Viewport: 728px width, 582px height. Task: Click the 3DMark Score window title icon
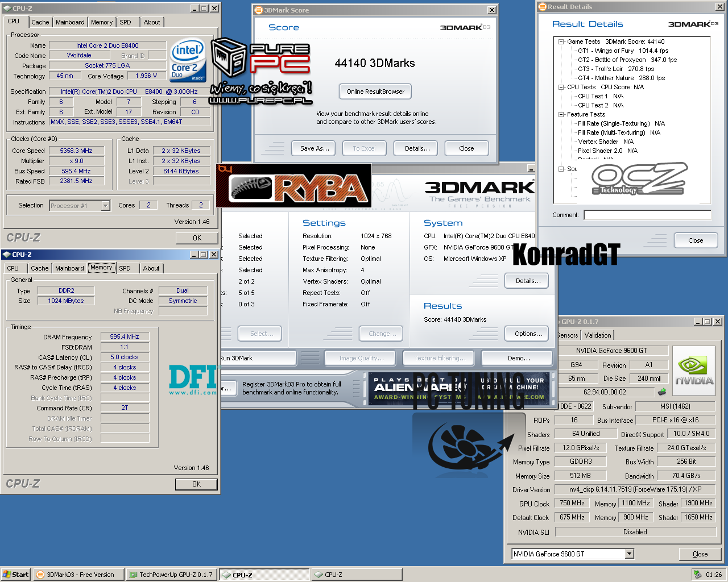[x=259, y=10]
